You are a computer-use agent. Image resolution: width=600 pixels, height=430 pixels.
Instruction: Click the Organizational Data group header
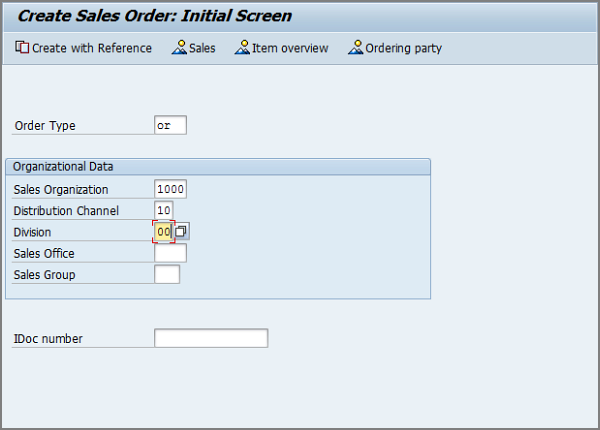click(63, 166)
